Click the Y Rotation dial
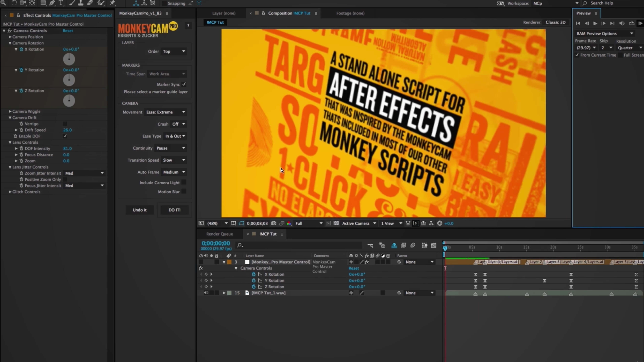Screen dimensions: 644x362 [x=69, y=80]
